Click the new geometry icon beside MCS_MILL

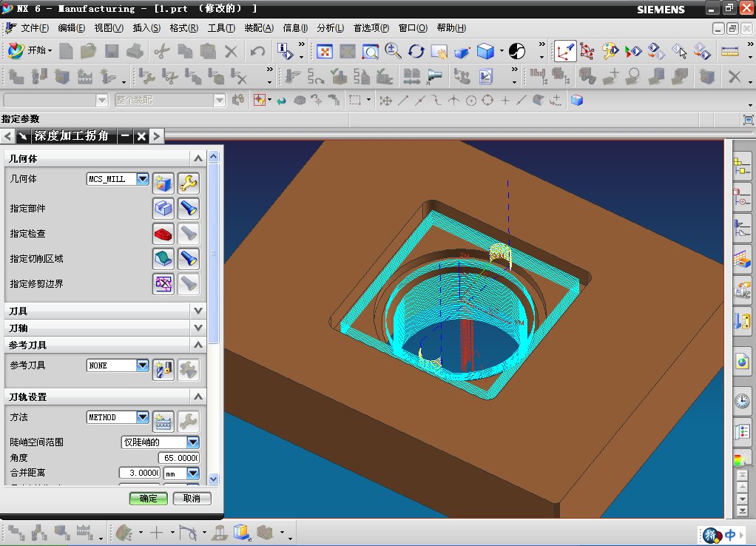(163, 183)
